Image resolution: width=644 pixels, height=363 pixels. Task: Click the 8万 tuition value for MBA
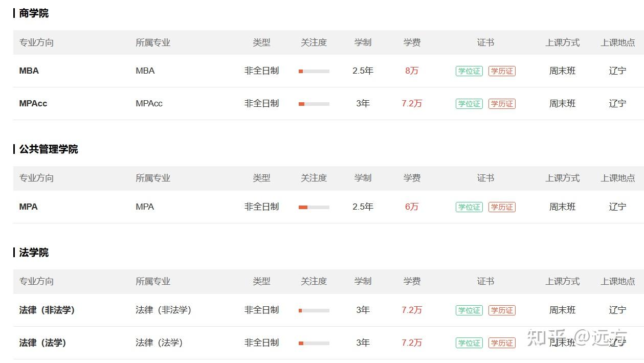pos(412,71)
